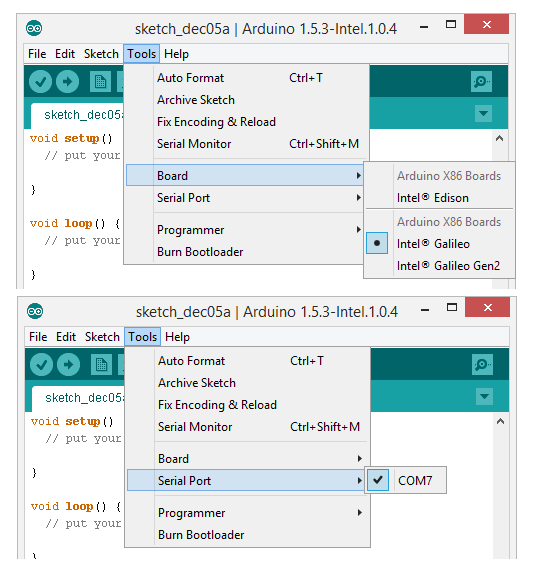
Task: Expand Board submenu in bottom window
Action: [x=246, y=458]
